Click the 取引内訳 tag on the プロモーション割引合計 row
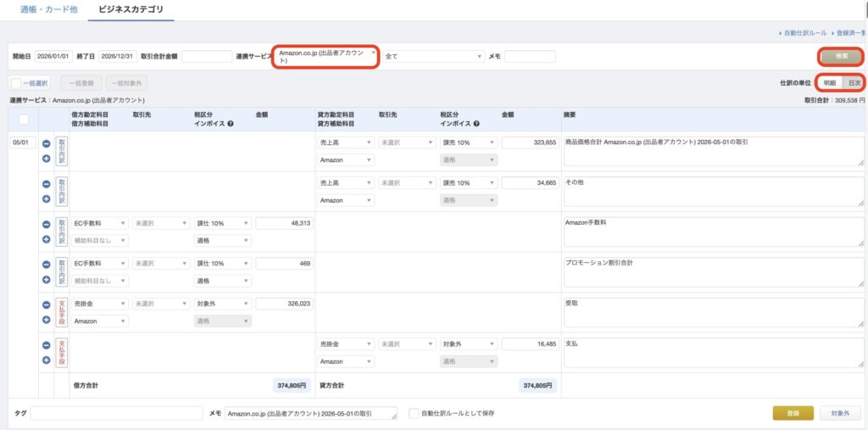This screenshot has height=430, width=868. (61, 272)
